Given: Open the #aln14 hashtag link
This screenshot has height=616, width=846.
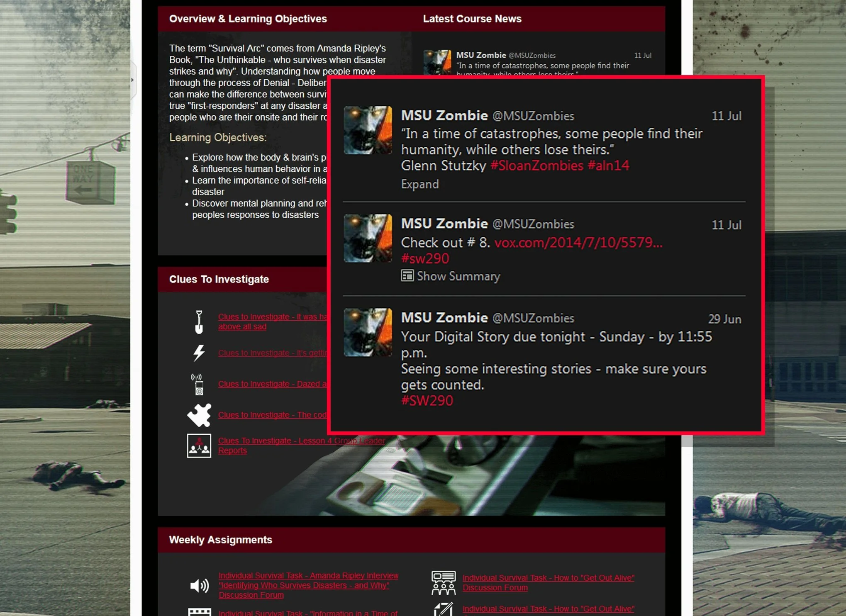Looking at the screenshot, I should tap(608, 166).
